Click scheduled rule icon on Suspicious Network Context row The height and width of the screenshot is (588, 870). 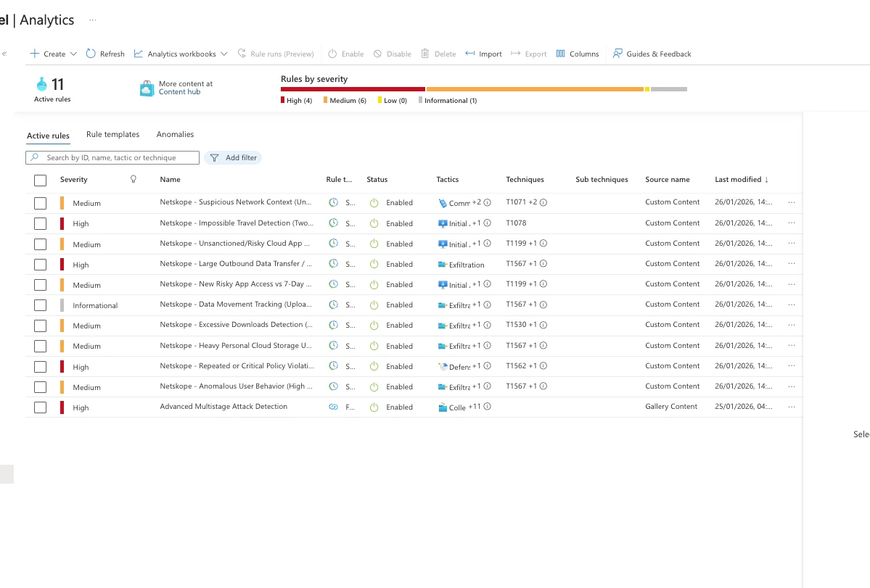[334, 202]
